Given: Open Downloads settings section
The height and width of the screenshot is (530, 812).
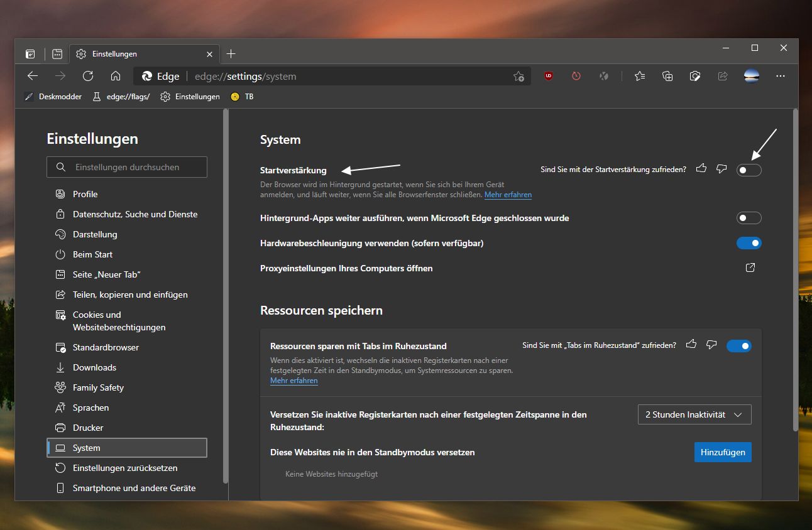Looking at the screenshot, I should point(127,367).
